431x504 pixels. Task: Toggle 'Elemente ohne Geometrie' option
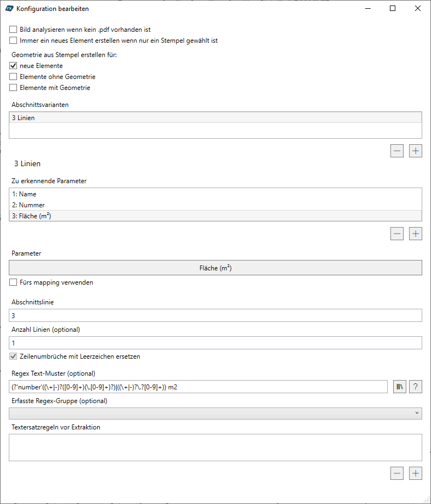pyautogui.click(x=13, y=76)
